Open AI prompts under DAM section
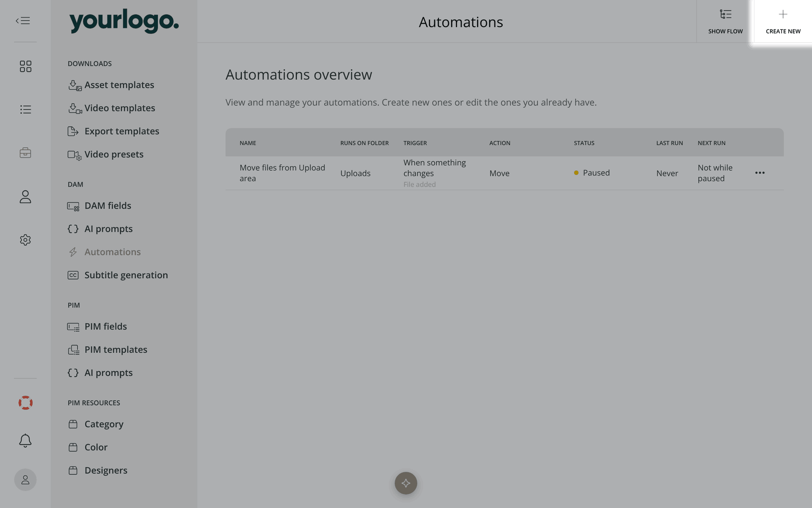The width and height of the screenshot is (812, 508). point(100,229)
